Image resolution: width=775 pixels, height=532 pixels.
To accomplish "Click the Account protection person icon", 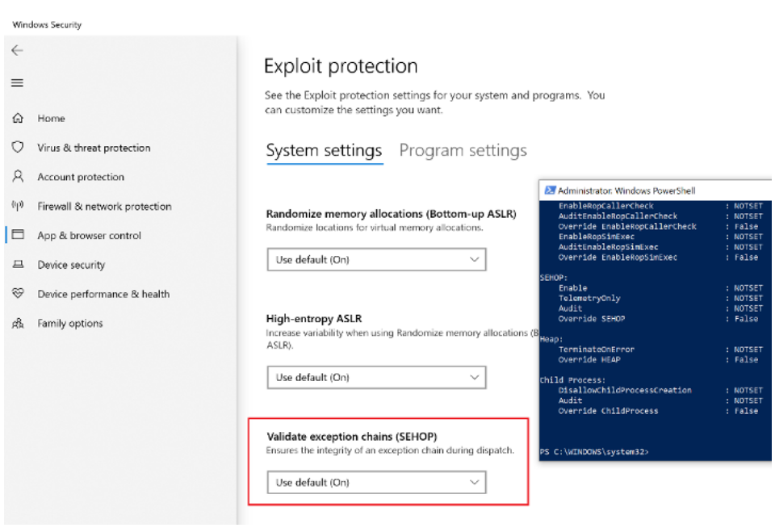I will point(17,177).
